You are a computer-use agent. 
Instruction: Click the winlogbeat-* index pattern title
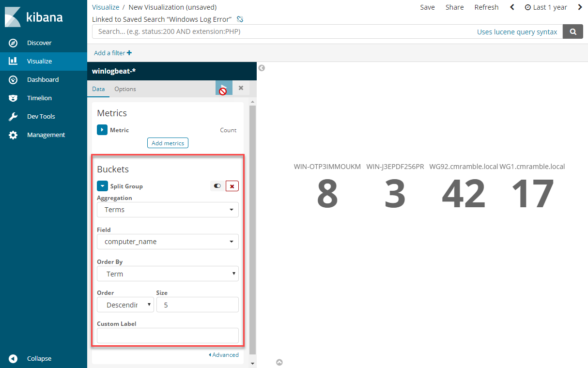click(114, 71)
